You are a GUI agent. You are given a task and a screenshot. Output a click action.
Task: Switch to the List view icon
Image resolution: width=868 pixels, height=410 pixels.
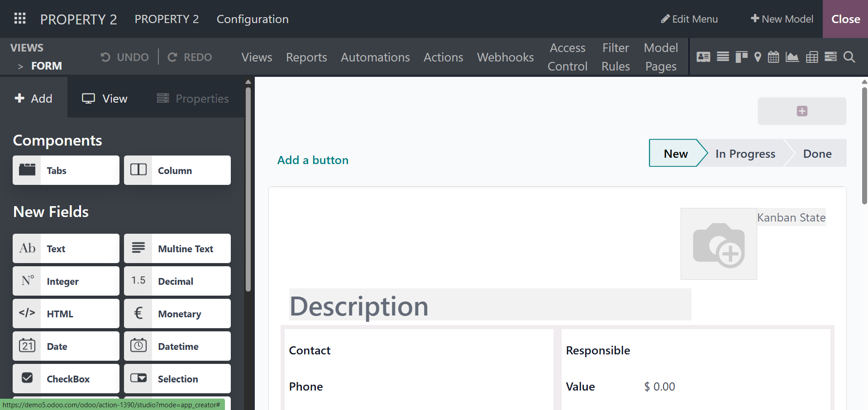coord(723,57)
